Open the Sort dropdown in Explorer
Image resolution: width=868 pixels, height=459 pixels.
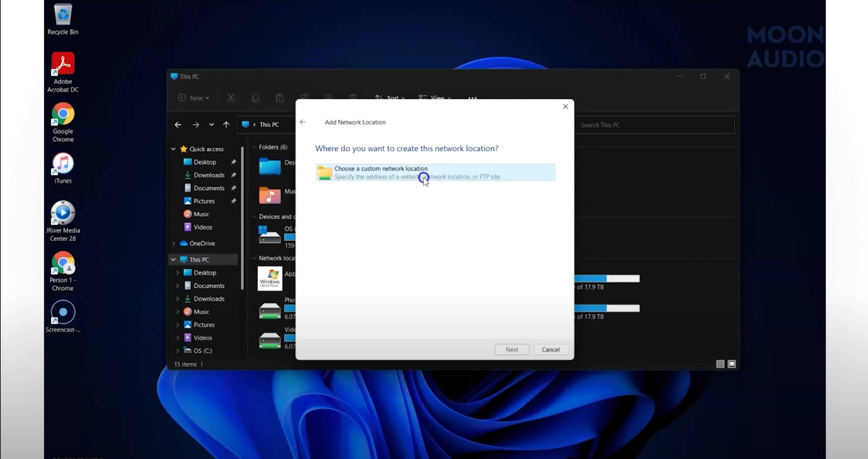click(389, 97)
